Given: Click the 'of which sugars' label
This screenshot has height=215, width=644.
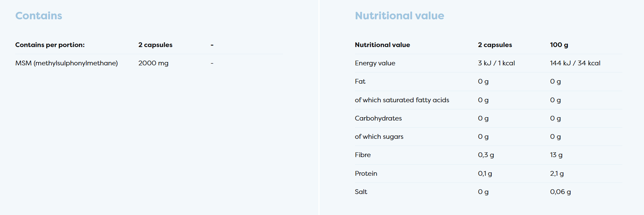Looking at the screenshot, I should pos(379,136).
